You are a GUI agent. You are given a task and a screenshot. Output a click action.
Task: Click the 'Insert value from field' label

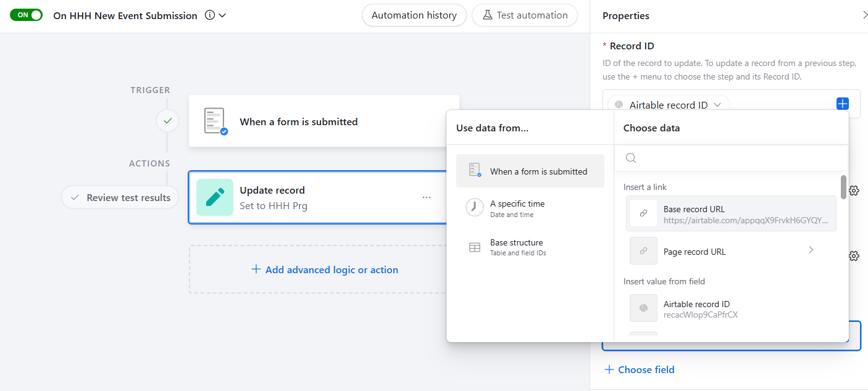point(664,281)
